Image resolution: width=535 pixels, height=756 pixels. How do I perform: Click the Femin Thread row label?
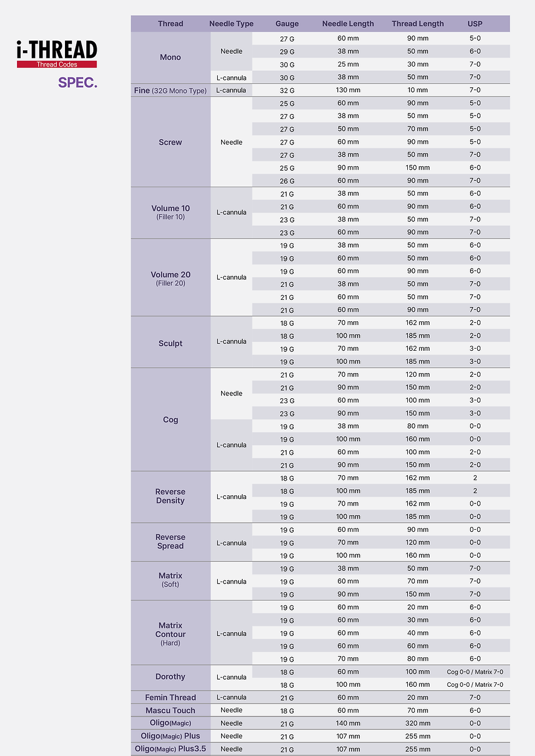(170, 698)
